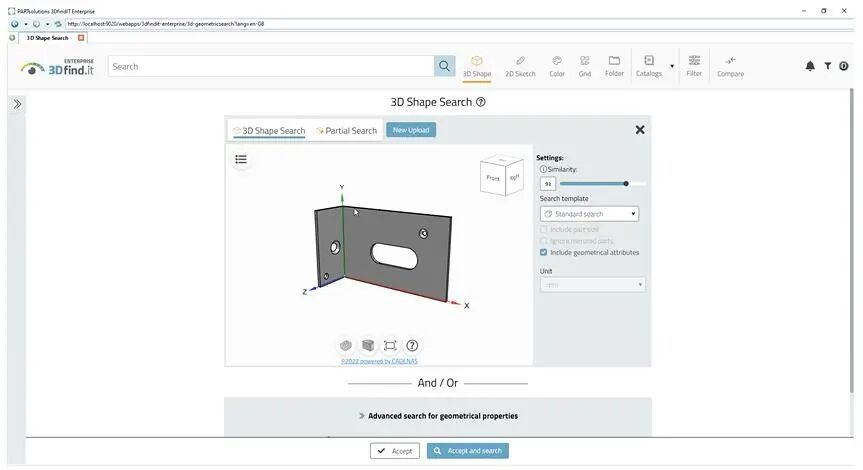The image size is (863, 470).
Task: Click the funnel filter icon in header
Action: (x=828, y=66)
